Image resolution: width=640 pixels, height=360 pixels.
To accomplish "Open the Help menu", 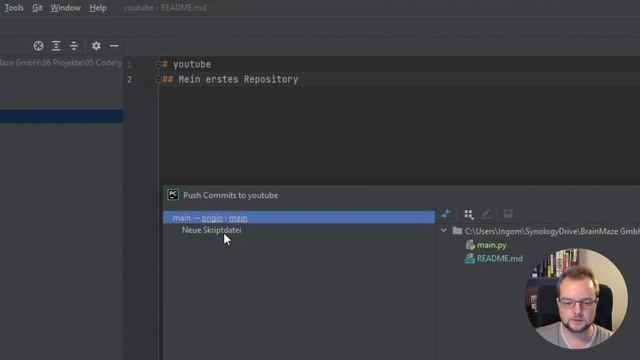I will click(98, 8).
